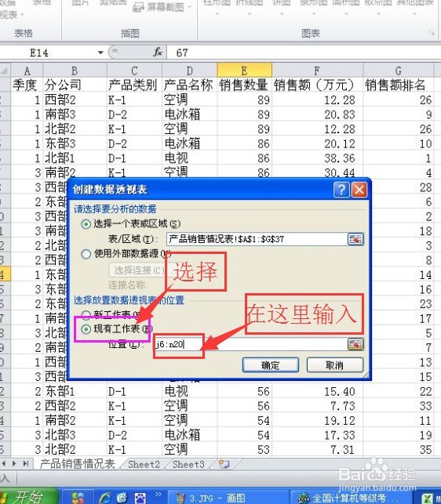Click the Name Box showing E14
This screenshot has height=504, width=441.
pyautogui.click(x=49, y=53)
